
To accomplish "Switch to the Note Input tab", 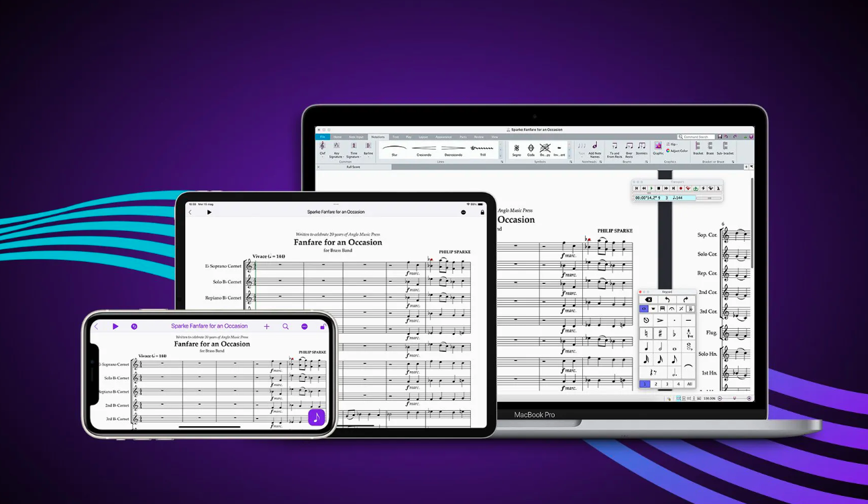I will [356, 137].
